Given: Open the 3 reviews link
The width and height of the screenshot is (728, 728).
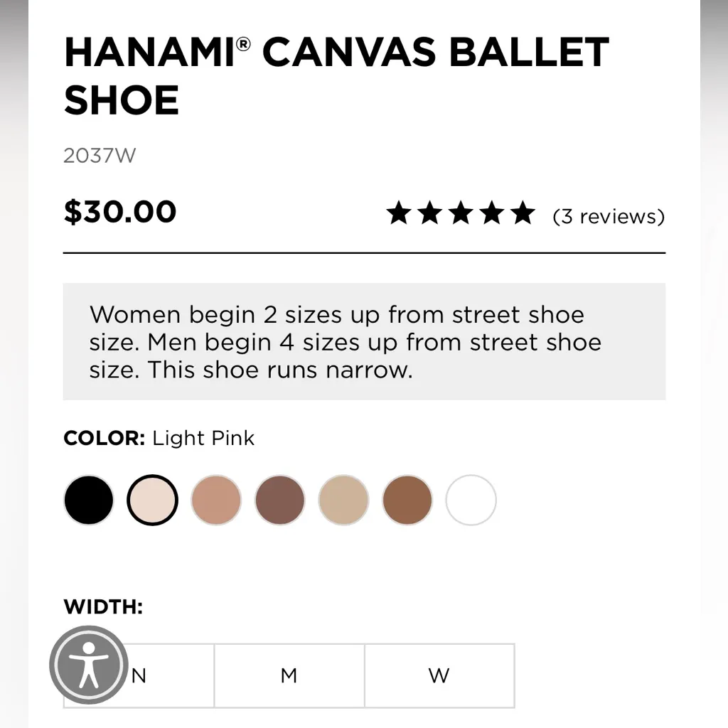Looking at the screenshot, I should [606, 216].
